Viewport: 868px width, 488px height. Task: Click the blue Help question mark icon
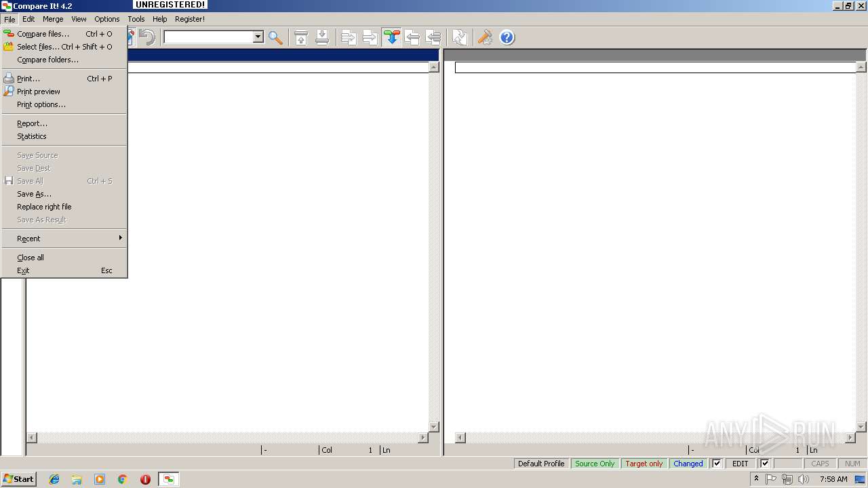click(x=507, y=37)
